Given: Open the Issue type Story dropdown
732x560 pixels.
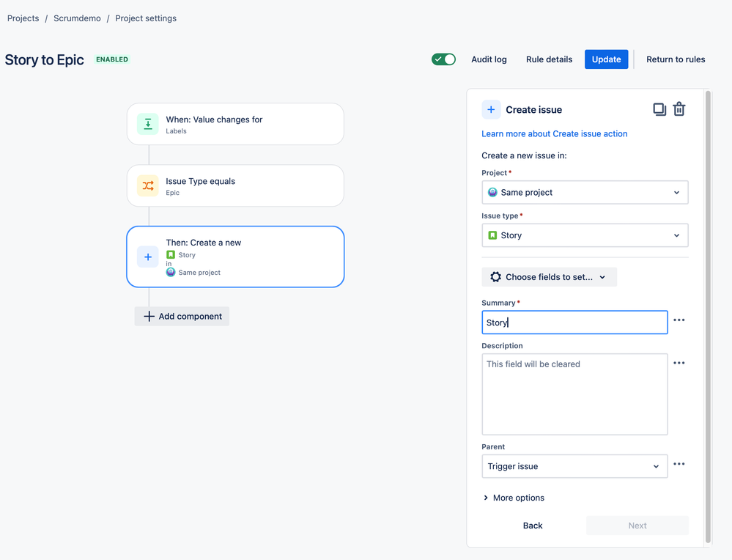Looking at the screenshot, I should [x=585, y=235].
